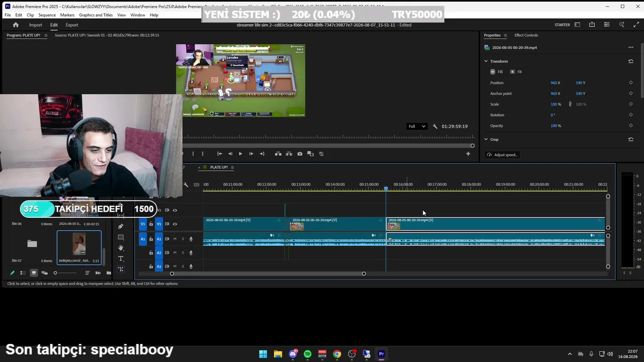Screen dimensions: 644x362
Task: Click the Rotation value field
Action: pos(552,115)
